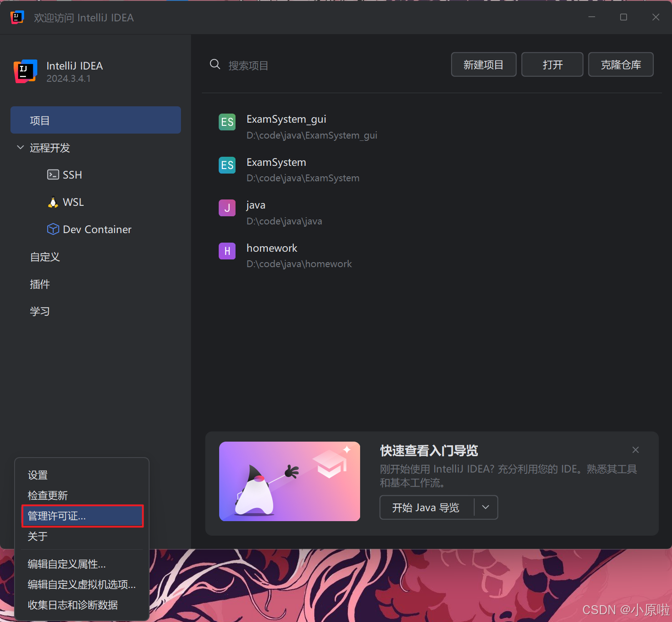The width and height of the screenshot is (672, 622).
Task: Choose 管理许可证... menu entry
Action: [x=82, y=516]
